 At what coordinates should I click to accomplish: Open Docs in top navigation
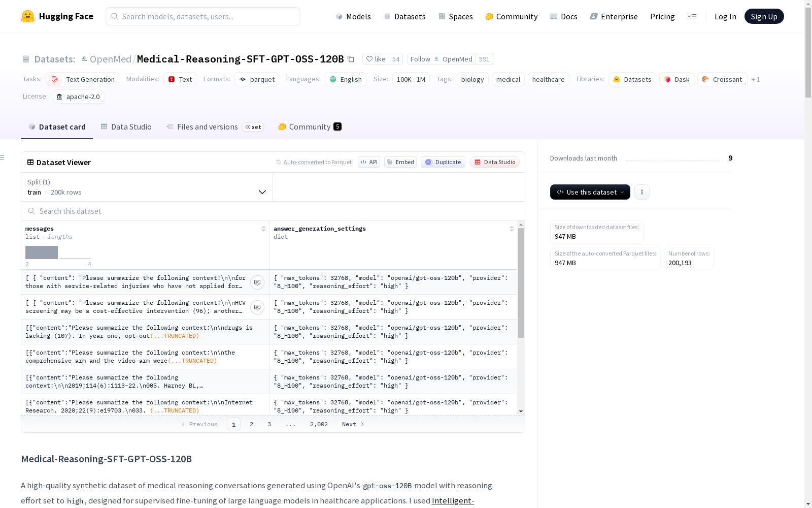564,16
